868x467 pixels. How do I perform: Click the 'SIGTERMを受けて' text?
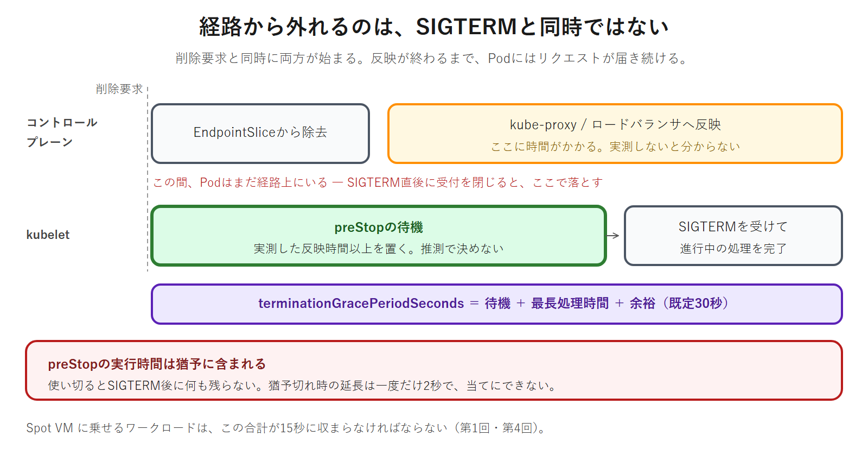pyautogui.click(x=733, y=226)
